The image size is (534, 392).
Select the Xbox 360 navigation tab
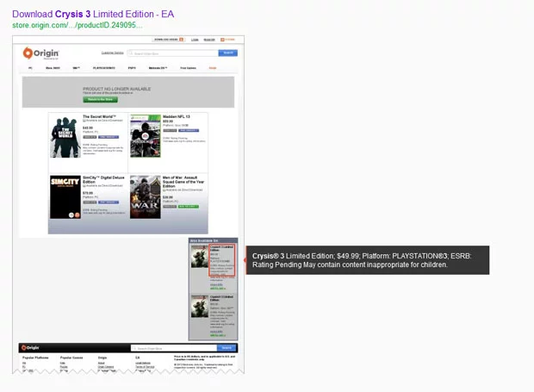pyautogui.click(x=53, y=68)
